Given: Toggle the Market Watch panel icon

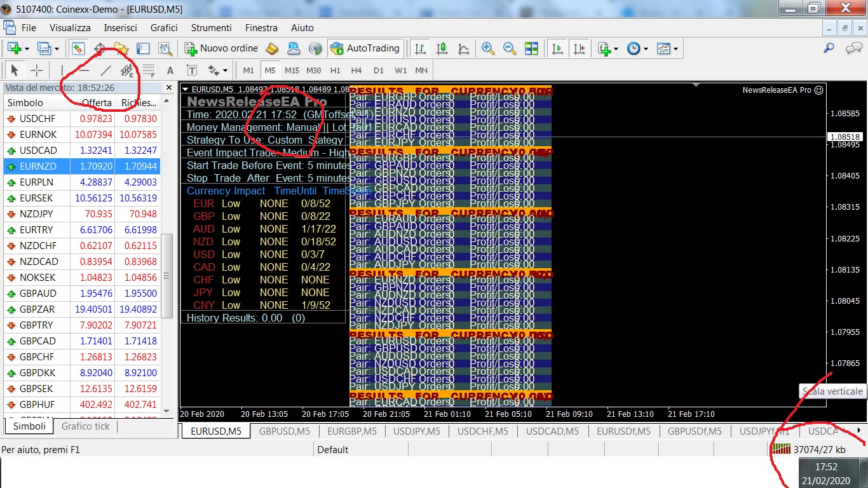Looking at the screenshot, I should [79, 48].
